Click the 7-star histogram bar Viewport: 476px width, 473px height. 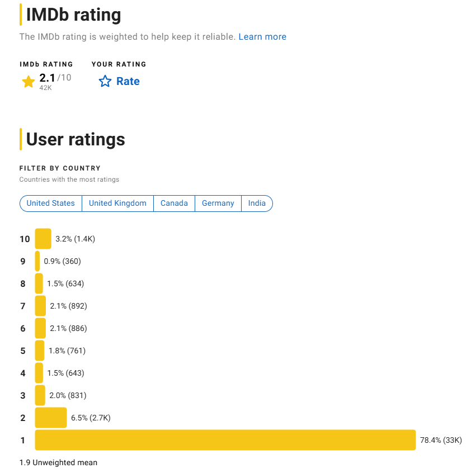coord(39,305)
